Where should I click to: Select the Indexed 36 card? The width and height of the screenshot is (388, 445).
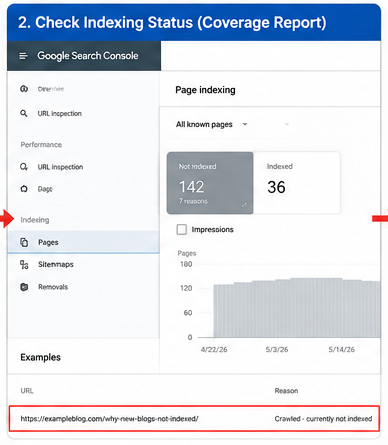point(297,183)
